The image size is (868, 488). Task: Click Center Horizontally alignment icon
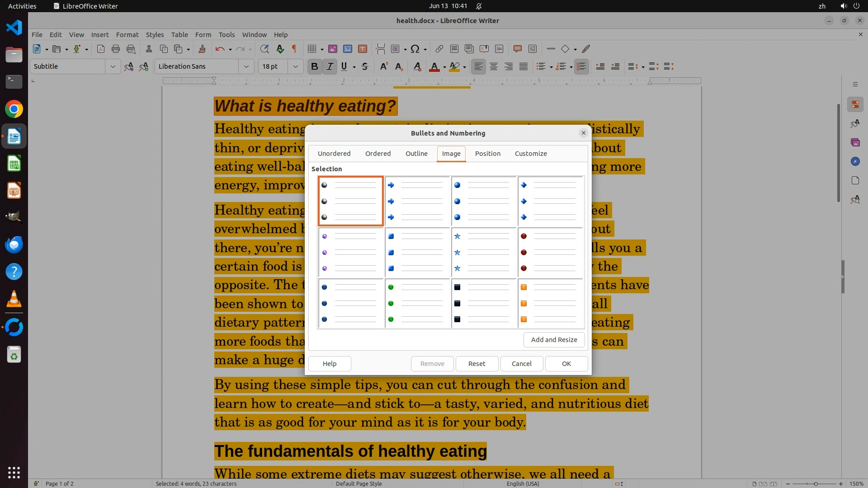pyautogui.click(x=494, y=66)
